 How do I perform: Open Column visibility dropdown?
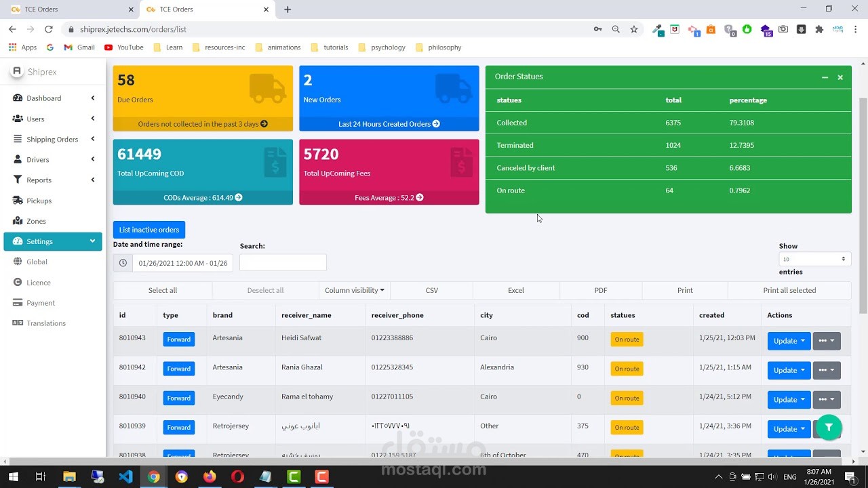coord(355,290)
